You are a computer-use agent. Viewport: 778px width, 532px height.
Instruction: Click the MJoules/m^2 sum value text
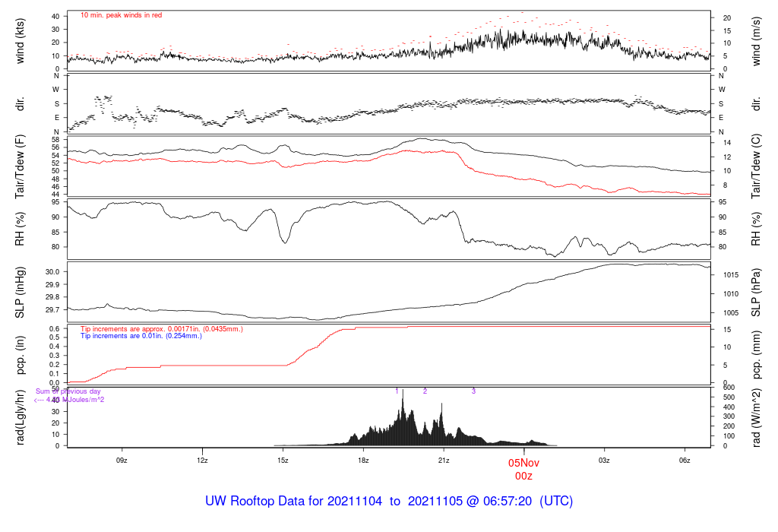click(x=69, y=400)
